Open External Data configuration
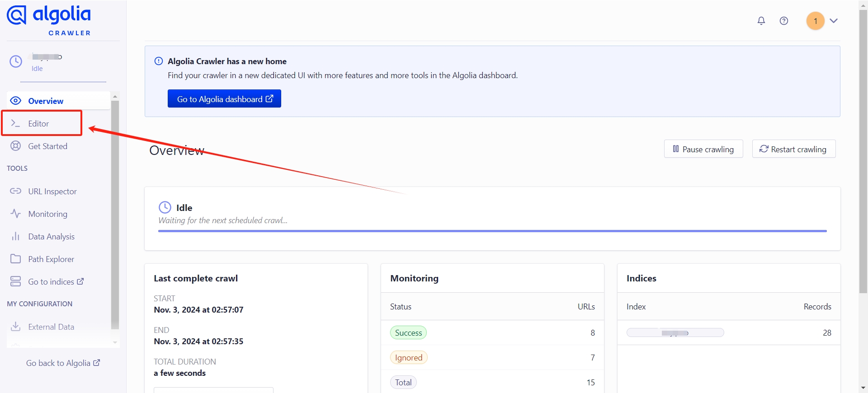Screen dimensions: 868x393 pos(58,327)
